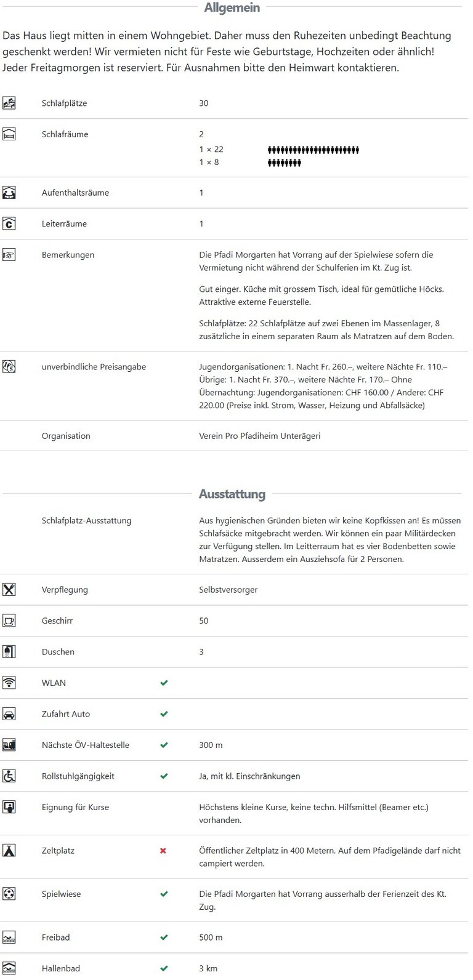
Task: Click the Zufahrt Auto car icon
Action: pos(9,714)
